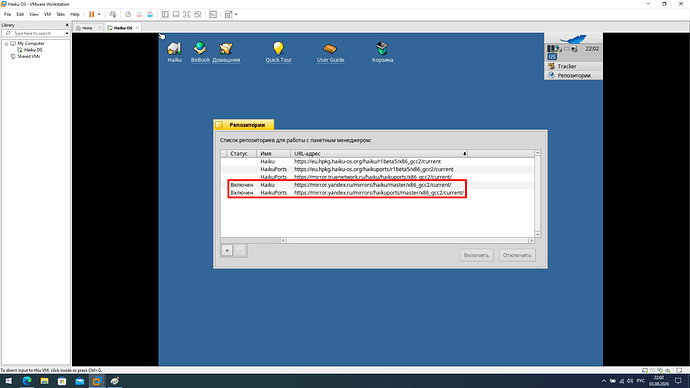Open Microsoft Edge from Windows taskbar
The height and width of the screenshot is (388, 690).
pos(27,381)
